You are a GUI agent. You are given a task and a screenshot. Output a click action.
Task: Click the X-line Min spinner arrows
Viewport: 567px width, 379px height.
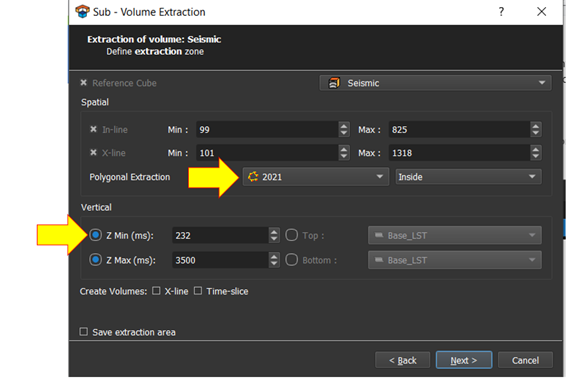coord(344,153)
